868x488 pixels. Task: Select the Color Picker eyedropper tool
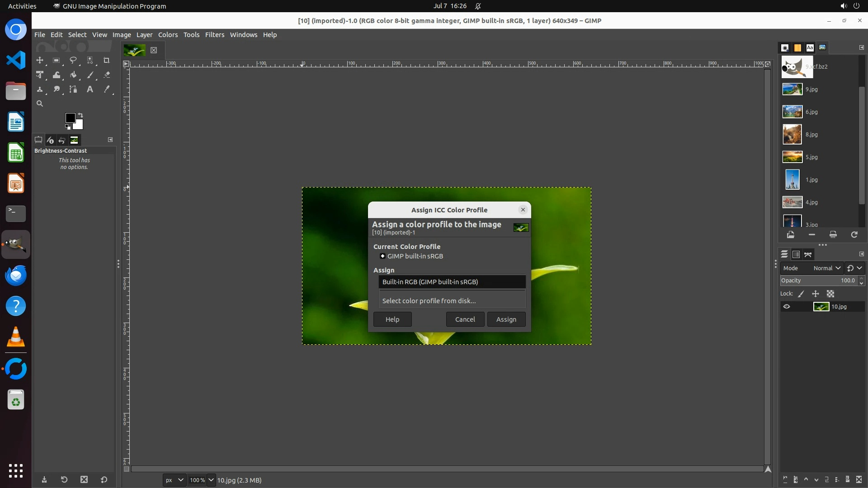click(107, 89)
